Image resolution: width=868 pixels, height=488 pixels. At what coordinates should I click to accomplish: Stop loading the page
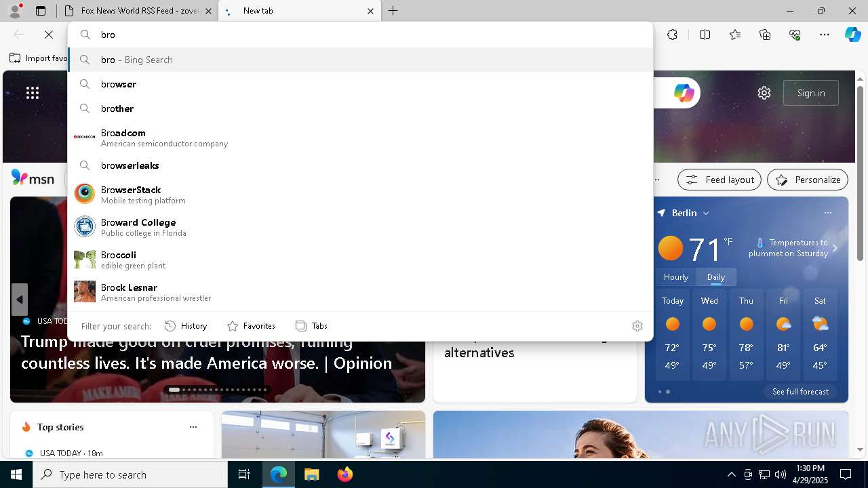click(49, 35)
